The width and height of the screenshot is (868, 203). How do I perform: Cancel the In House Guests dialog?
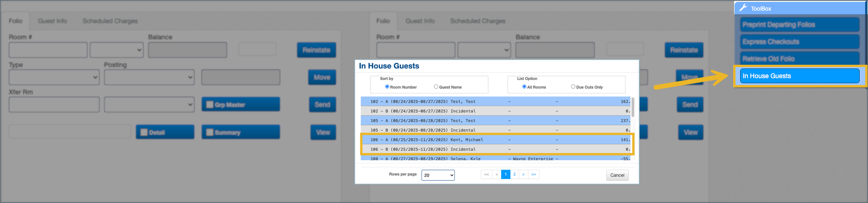[x=617, y=175]
